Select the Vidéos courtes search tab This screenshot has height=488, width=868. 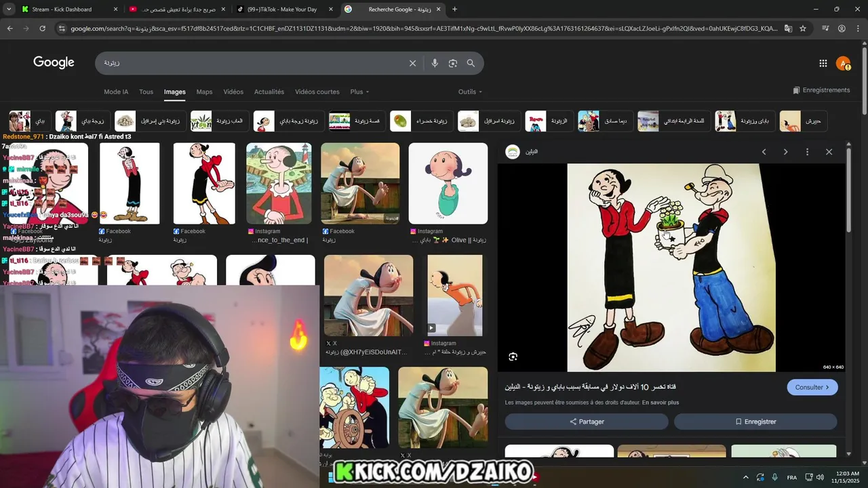(317, 91)
